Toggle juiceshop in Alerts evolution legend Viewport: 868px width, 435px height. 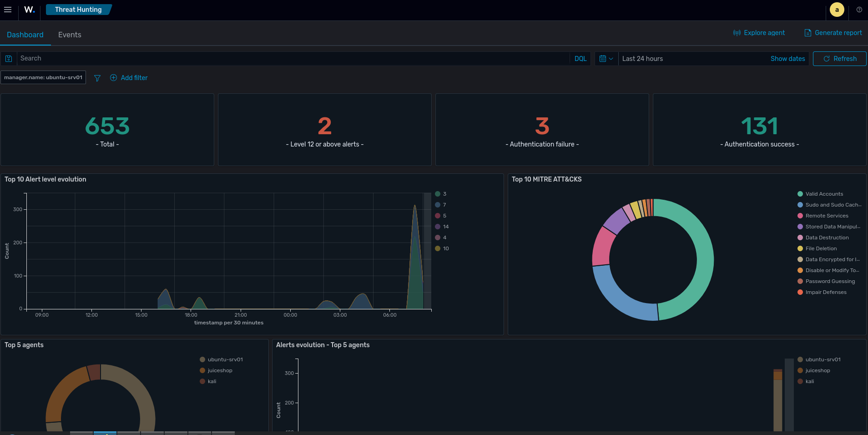point(814,370)
